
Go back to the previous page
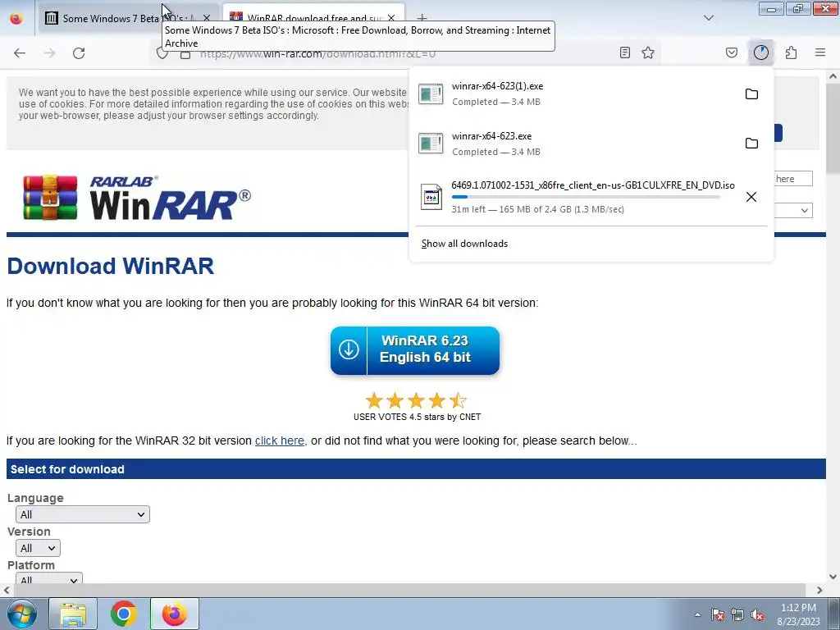[20, 53]
